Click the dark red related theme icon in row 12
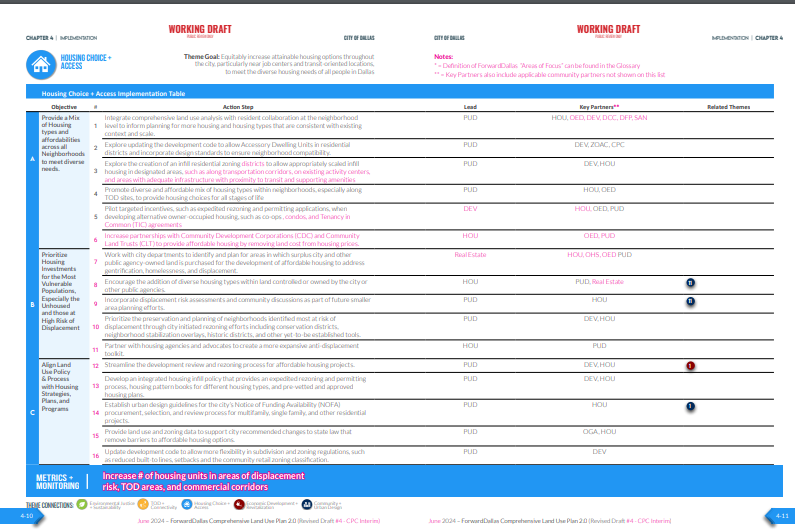 690,366
